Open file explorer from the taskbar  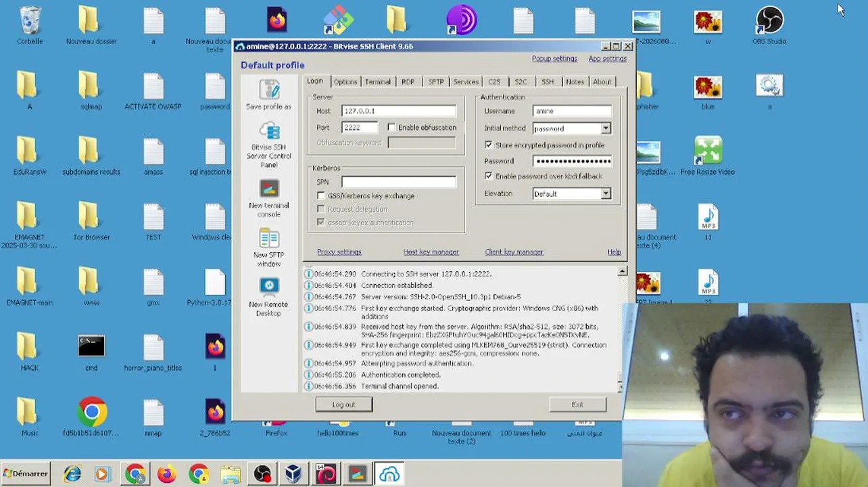point(230,474)
